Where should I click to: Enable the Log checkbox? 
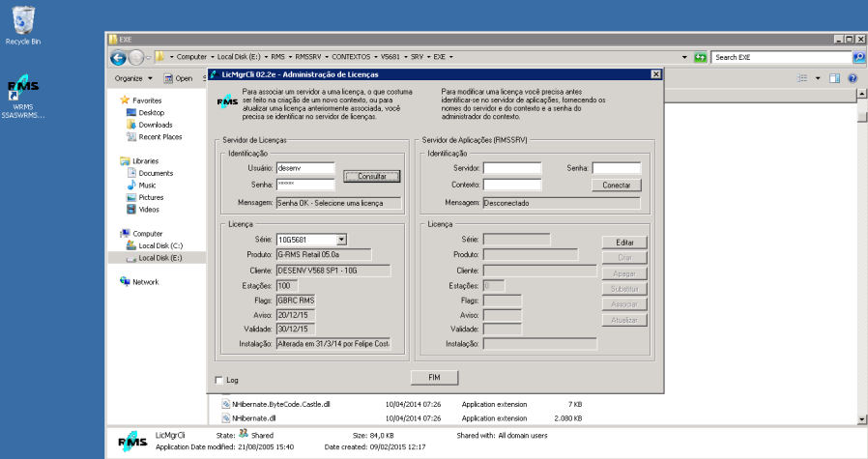219,380
